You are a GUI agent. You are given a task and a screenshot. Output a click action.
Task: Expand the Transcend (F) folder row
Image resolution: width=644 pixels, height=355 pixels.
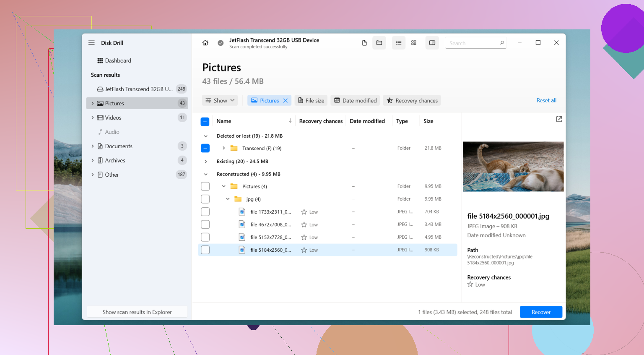(223, 148)
